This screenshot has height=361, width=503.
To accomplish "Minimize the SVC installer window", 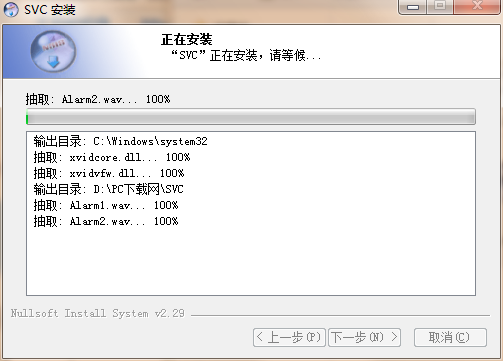I will 413,7.
